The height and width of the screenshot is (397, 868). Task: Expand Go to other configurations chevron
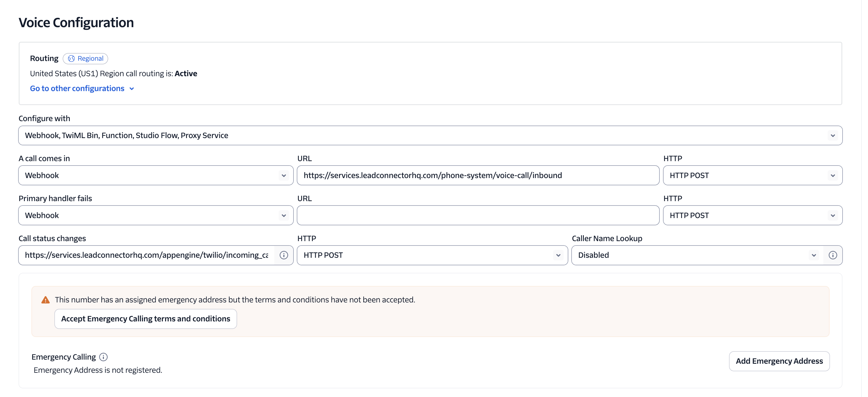point(132,89)
